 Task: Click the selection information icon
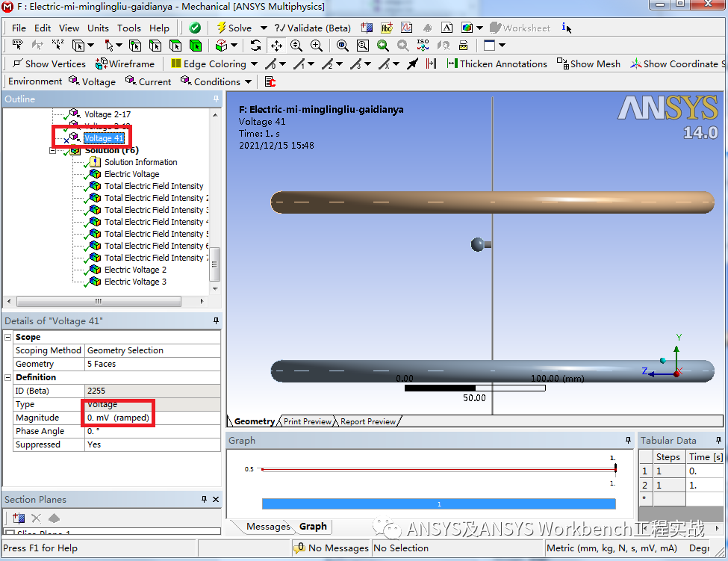coord(567,28)
